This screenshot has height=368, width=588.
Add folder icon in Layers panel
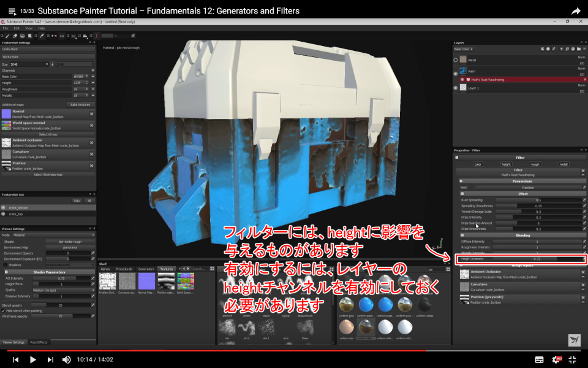579,49
